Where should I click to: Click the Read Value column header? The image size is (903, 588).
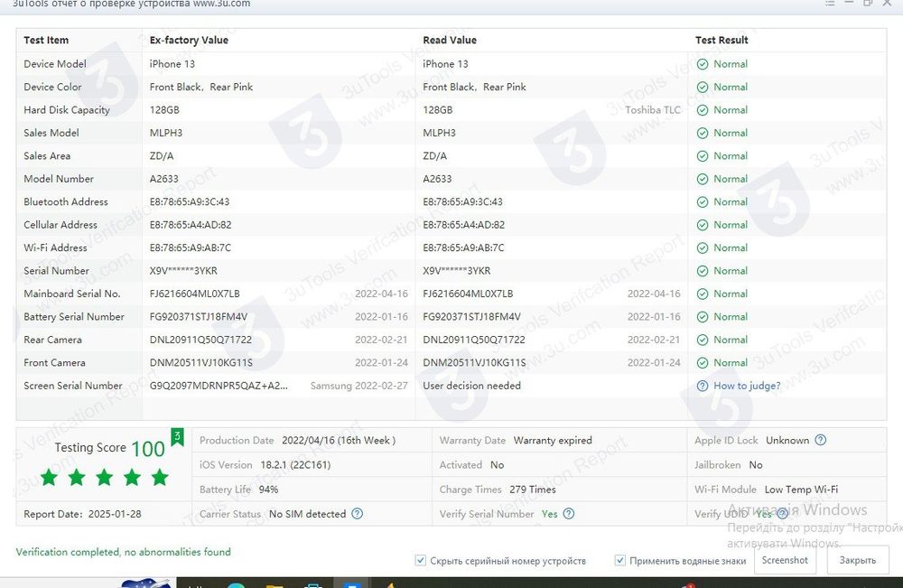point(450,40)
